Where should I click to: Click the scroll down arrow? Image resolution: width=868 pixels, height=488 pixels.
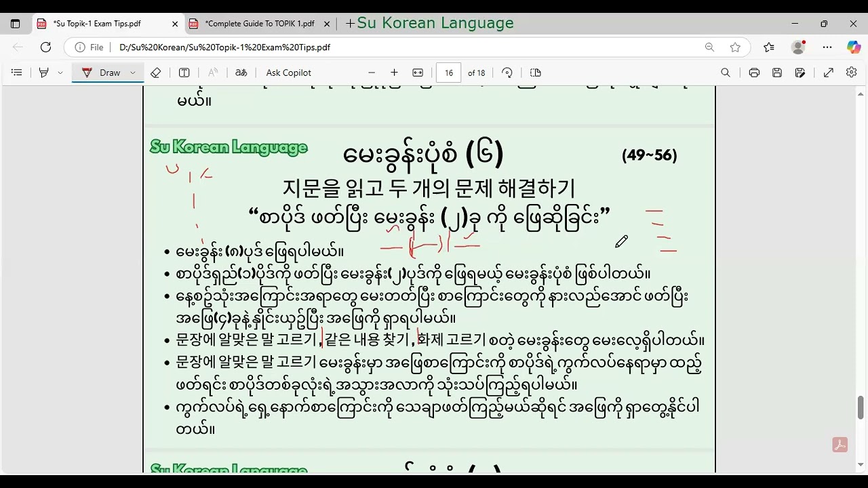tap(861, 465)
